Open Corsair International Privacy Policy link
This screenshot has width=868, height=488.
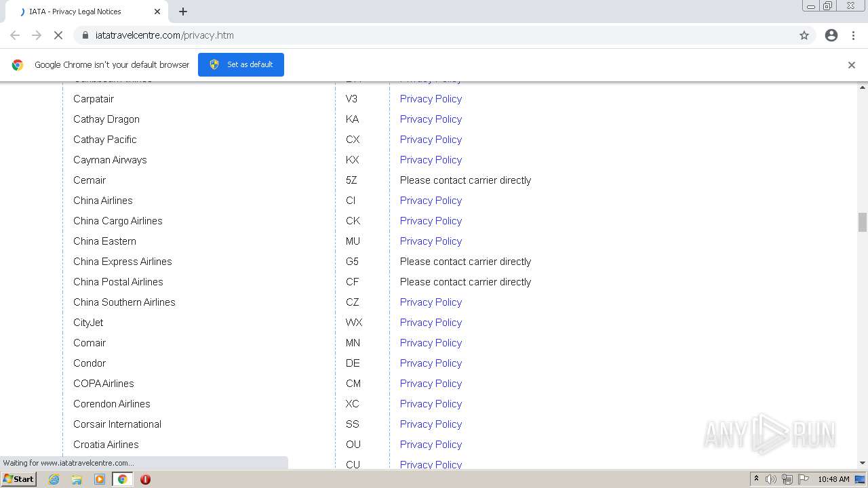coord(431,424)
